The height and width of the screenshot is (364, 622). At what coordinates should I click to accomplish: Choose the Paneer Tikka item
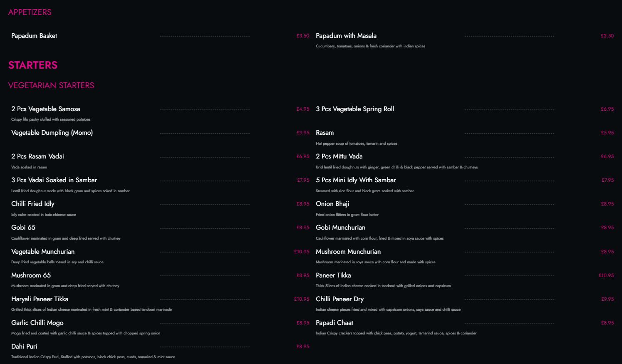[333, 275]
